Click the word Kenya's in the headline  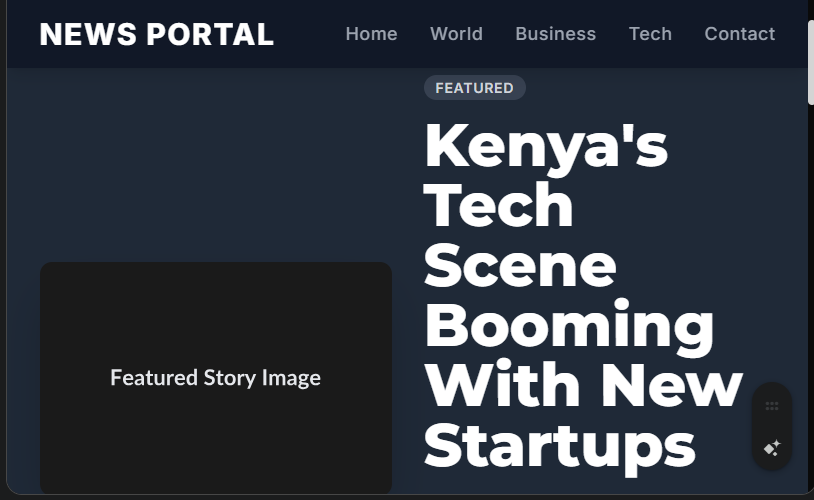point(546,145)
